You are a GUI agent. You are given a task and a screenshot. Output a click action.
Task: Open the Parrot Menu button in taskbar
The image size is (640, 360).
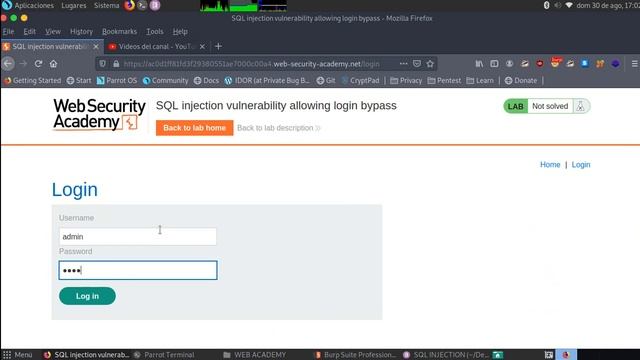(18, 355)
